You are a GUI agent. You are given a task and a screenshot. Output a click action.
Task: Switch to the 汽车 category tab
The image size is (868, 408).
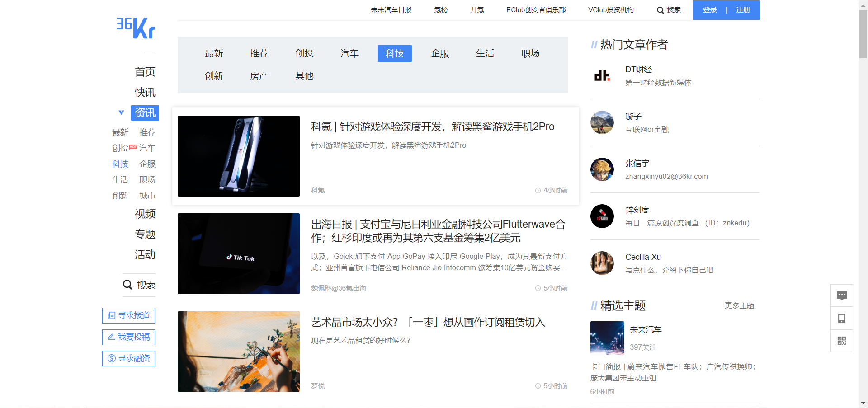pyautogui.click(x=349, y=53)
